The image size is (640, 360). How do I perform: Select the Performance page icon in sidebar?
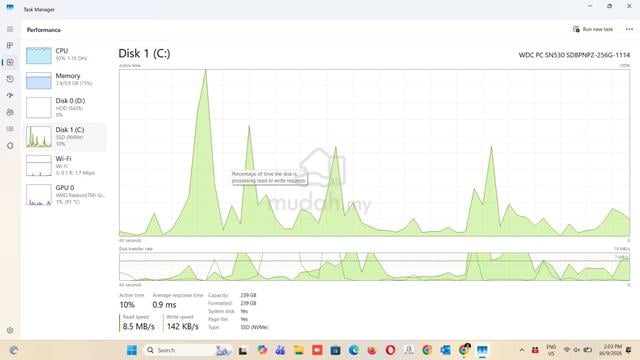pos(10,62)
